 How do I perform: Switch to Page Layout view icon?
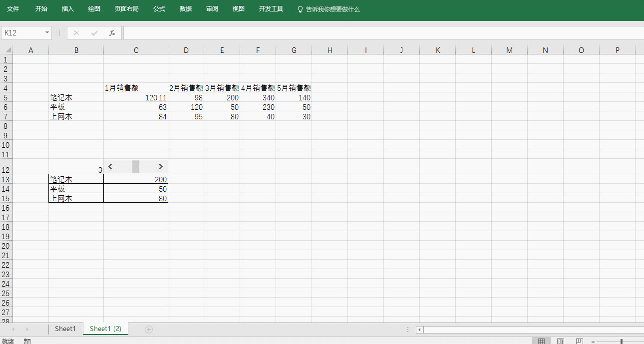(x=561, y=341)
